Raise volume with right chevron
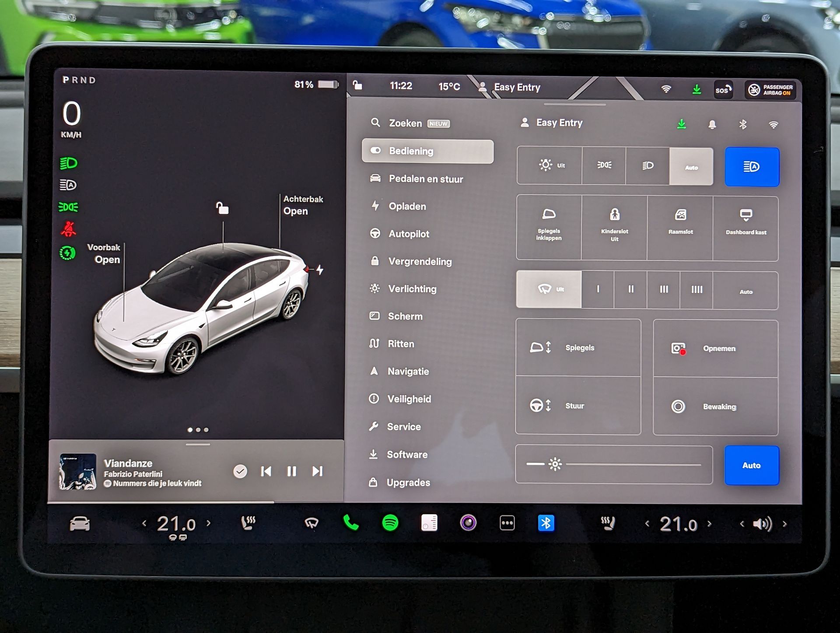Image resolution: width=840 pixels, height=633 pixels. coord(785,524)
